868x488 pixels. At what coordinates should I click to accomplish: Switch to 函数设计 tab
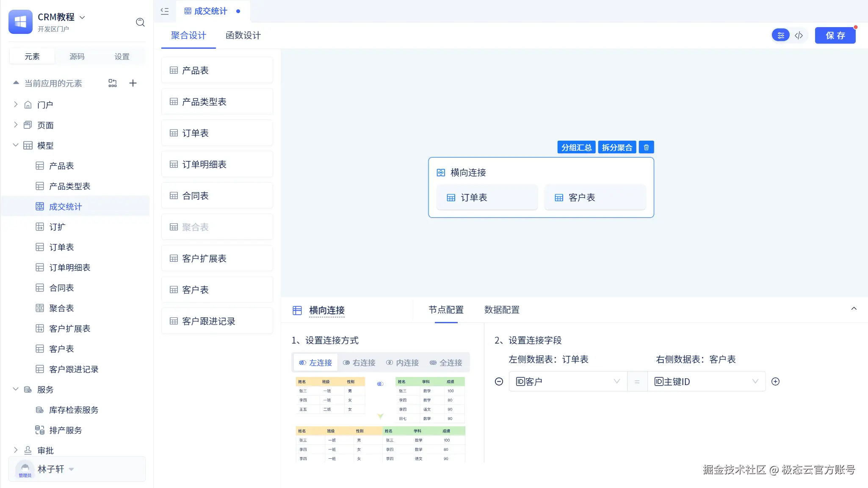[x=243, y=36]
